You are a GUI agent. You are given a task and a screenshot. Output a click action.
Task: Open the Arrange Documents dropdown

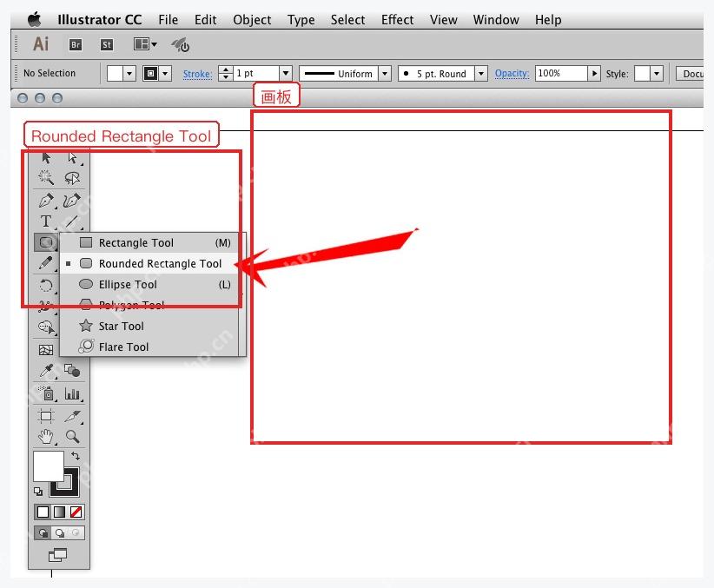pos(145,44)
